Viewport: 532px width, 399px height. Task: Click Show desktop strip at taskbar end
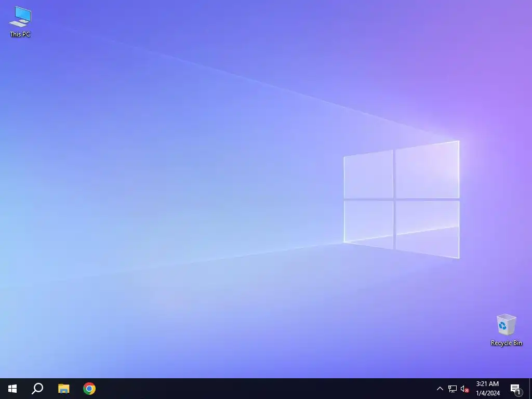pos(530,389)
